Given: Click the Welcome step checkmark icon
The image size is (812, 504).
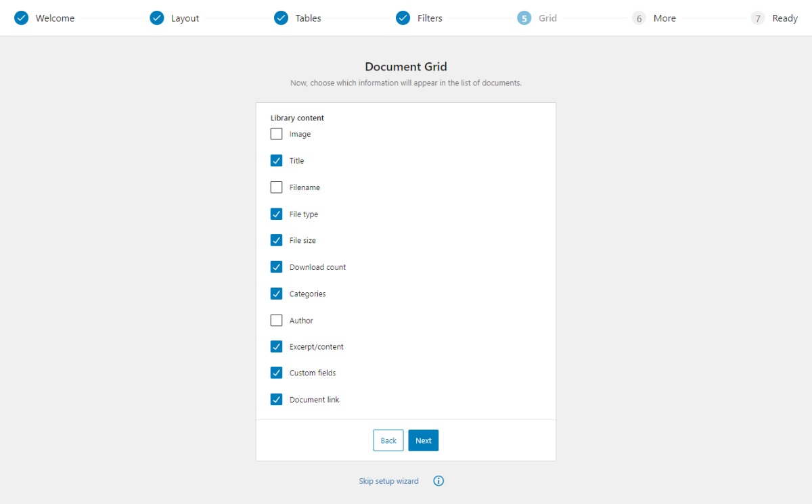Looking at the screenshot, I should coord(22,18).
